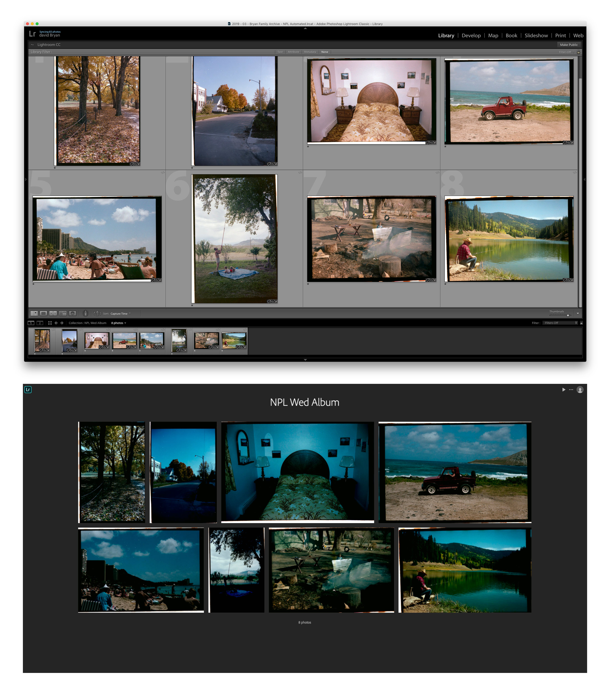Click sync status icon in cell 5
Viewport: 610px width, 700px height.
pyautogui.click(x=163, y=173)
